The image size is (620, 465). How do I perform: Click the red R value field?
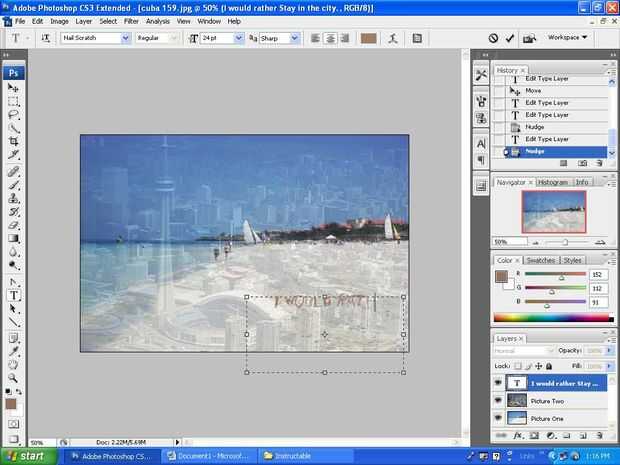598,274
